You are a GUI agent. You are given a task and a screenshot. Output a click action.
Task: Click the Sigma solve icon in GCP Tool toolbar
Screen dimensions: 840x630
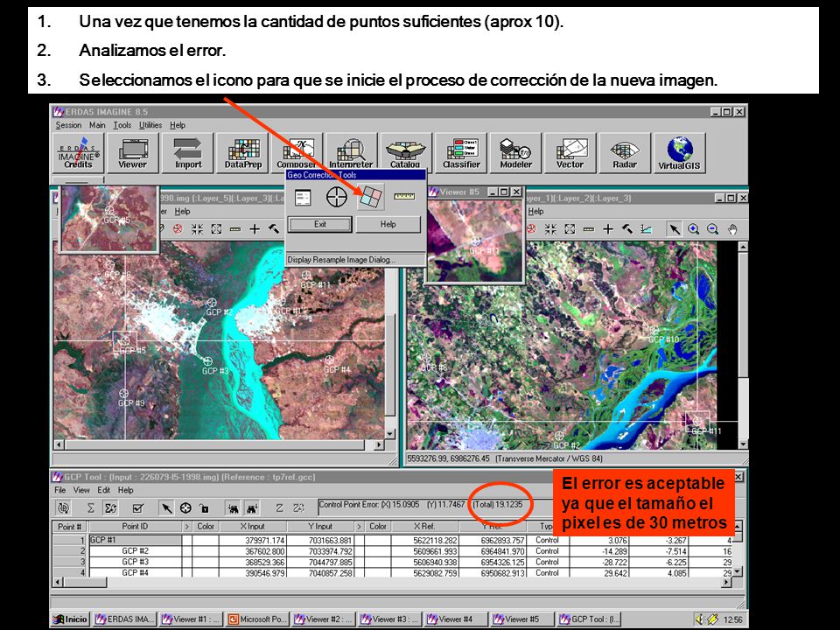[90, 507]
